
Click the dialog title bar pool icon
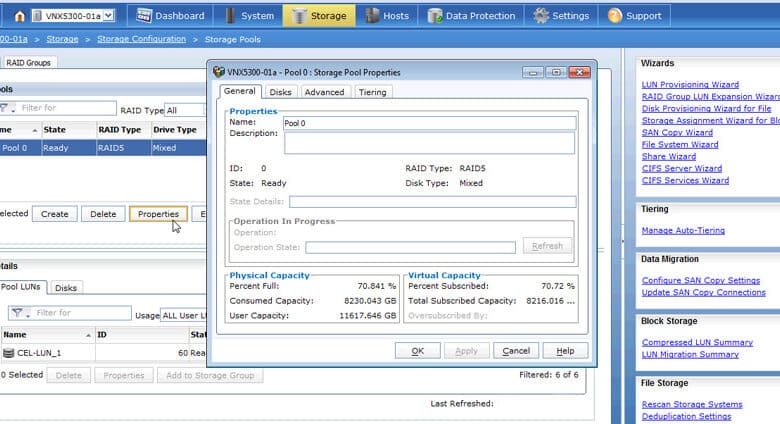[219, 72]
